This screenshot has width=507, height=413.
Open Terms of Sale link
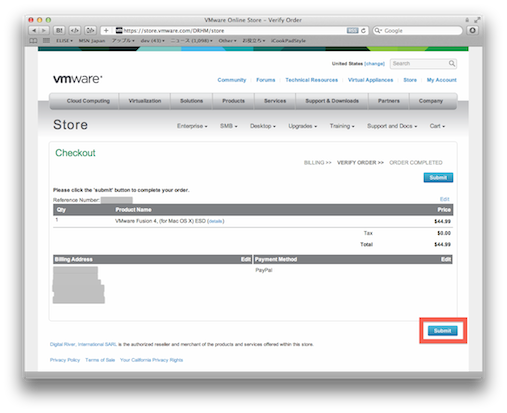[x=100, y=360]
